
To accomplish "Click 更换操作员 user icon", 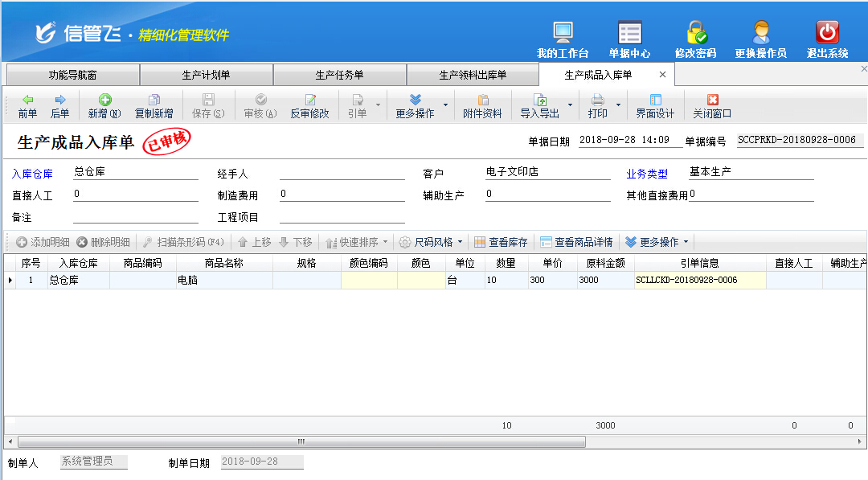I will pyautogui.click(x=761, y=33).
